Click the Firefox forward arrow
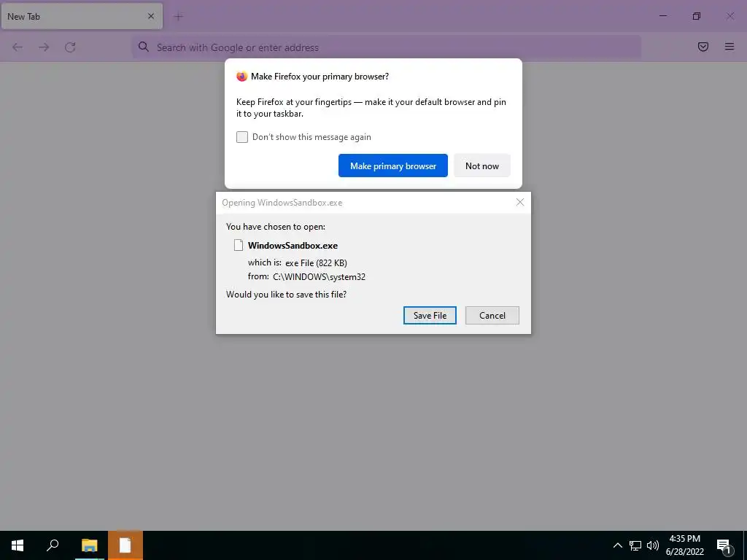747x560 pixels. (x=44, y=47)
